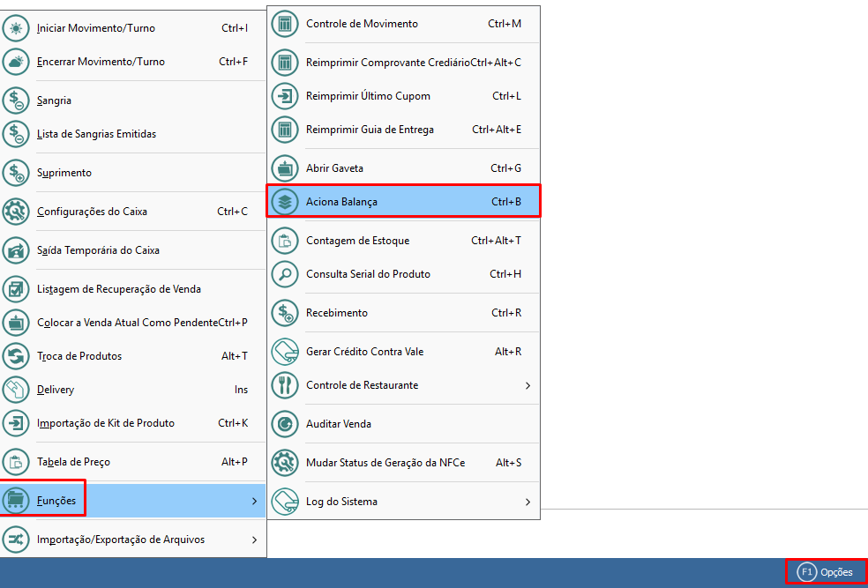
Task: Choose Reimprimir Último Cupom from the menu
Action: click(x=368, y=96)
